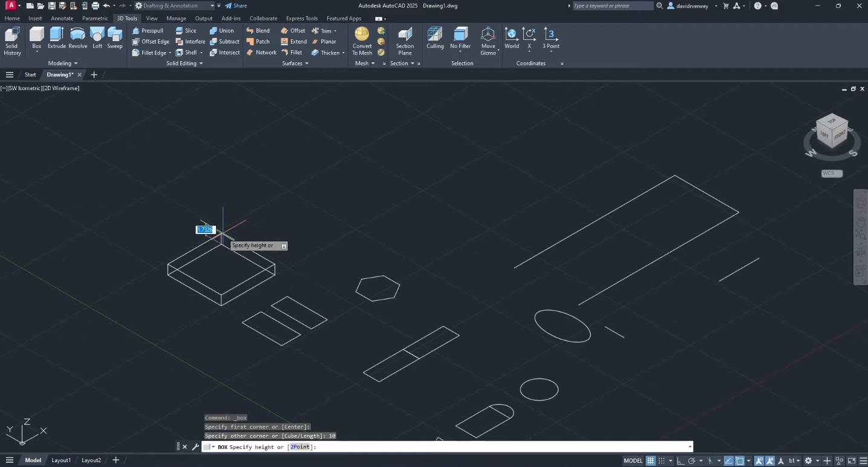This screenshot has height=467, width=868.
Task: Choose the Network surface tool
Action: click(261, 52)
